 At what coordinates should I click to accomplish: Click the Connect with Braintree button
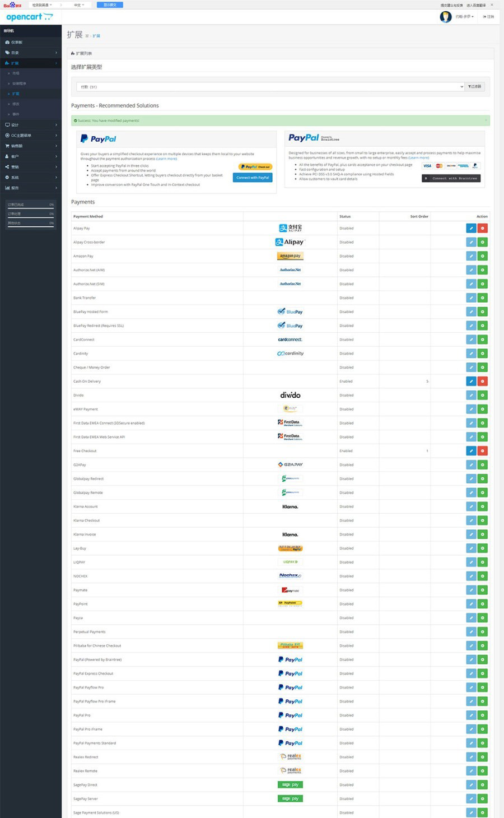pyautogui.click(x=451, y=178)
